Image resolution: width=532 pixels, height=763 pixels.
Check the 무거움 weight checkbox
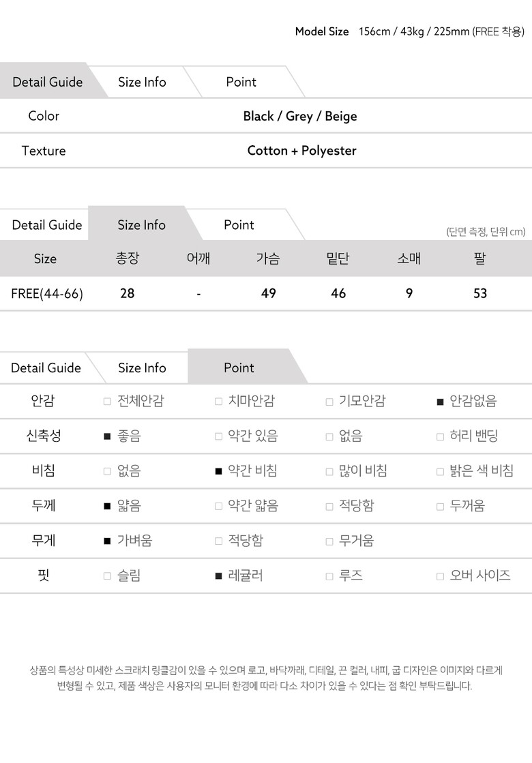point(329,541)
